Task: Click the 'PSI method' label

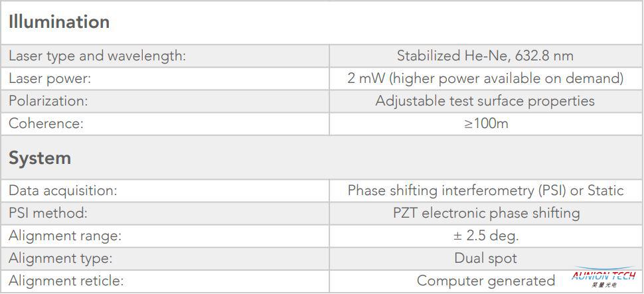Action: [x=48, y=213]
